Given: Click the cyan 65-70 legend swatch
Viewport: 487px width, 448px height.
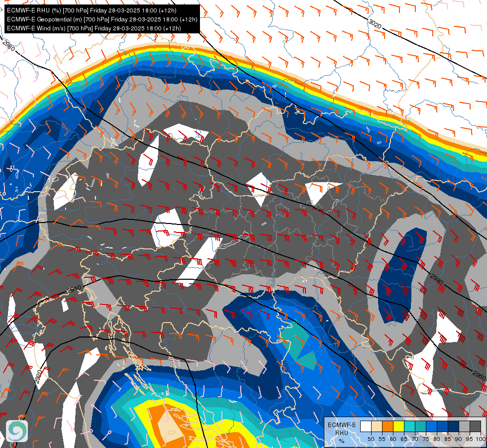Looking at the screenshot, I should pos(410,426).
